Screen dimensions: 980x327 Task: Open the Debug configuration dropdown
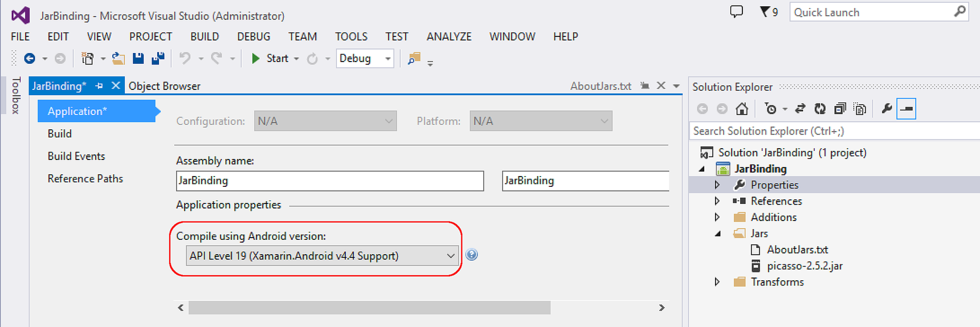coord(365,58)
